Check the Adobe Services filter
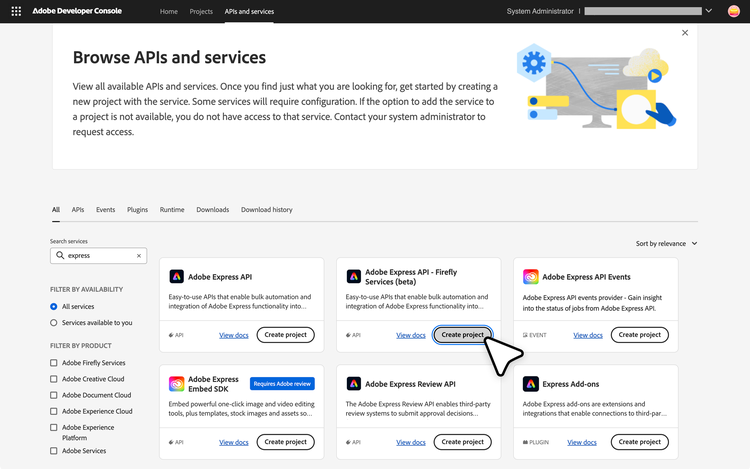Viewport: 750px width, 469px height. coord(54,451)
